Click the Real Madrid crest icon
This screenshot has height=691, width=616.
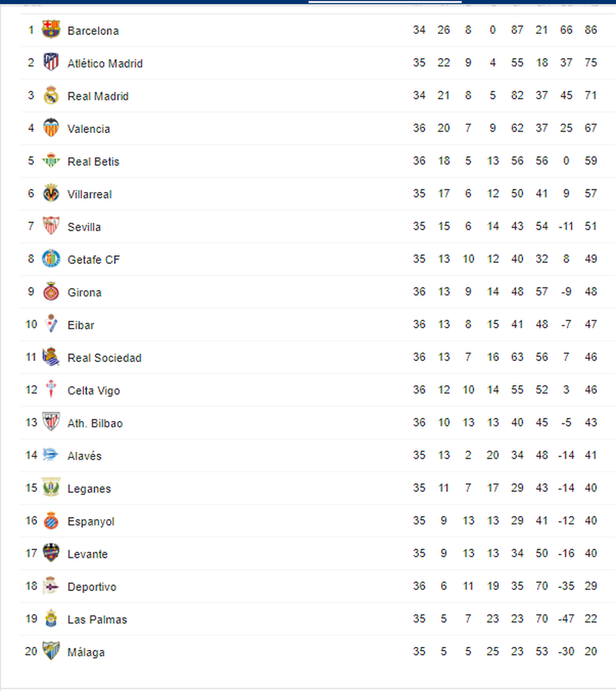pos(51,95)
